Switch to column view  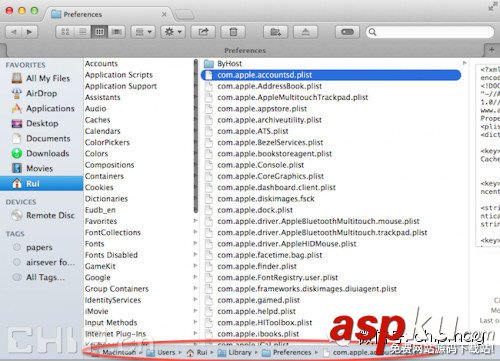pos(99,32)
